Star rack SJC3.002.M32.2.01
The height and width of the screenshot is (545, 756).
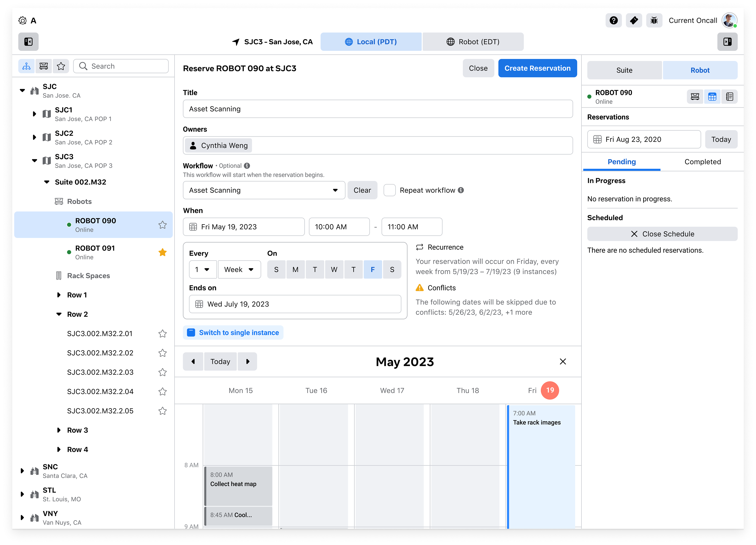point(163,334)
